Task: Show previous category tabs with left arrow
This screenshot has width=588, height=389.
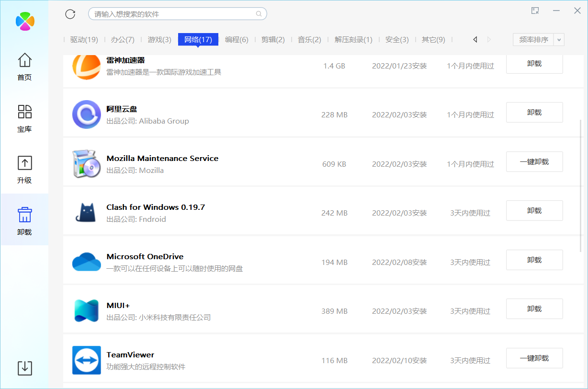Action: pyautogui.click(x=475, y=39)
